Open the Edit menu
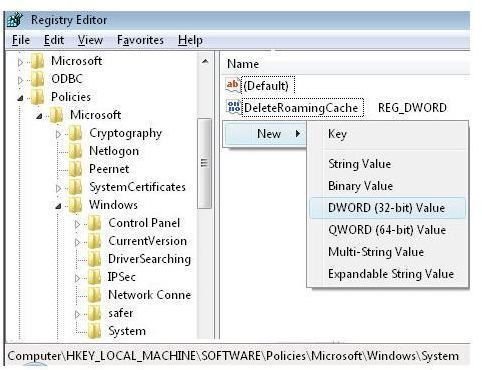 coord(54,40)
